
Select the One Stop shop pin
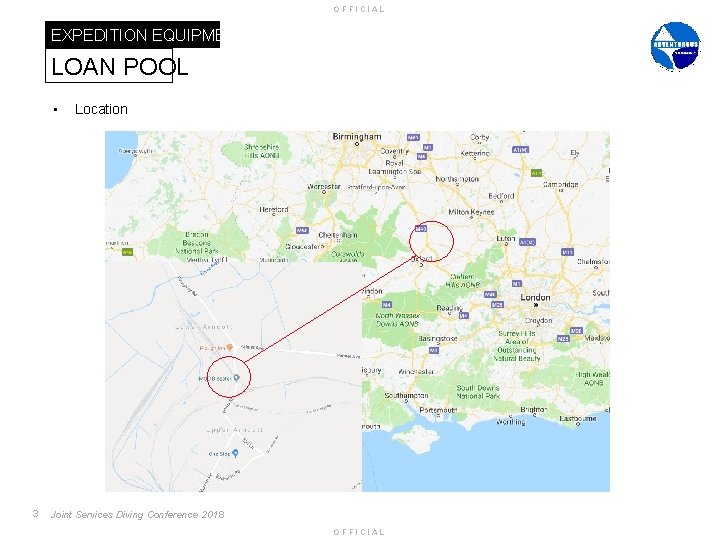(235, 453)
